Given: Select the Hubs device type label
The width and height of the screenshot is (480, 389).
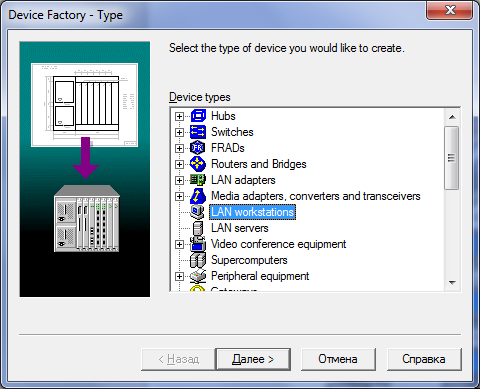Looking at the screenshot, I should pos(223,116).
